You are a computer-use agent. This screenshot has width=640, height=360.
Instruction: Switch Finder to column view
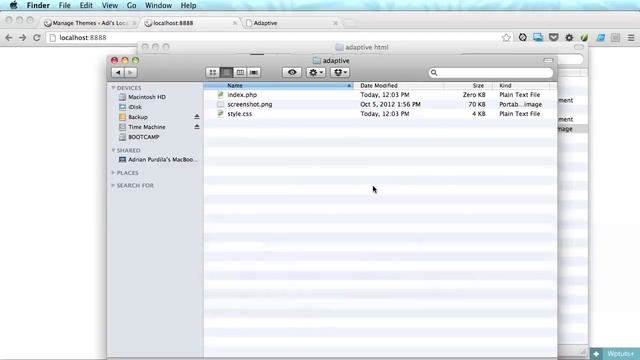pyautogui.click(x=240, y=72)
